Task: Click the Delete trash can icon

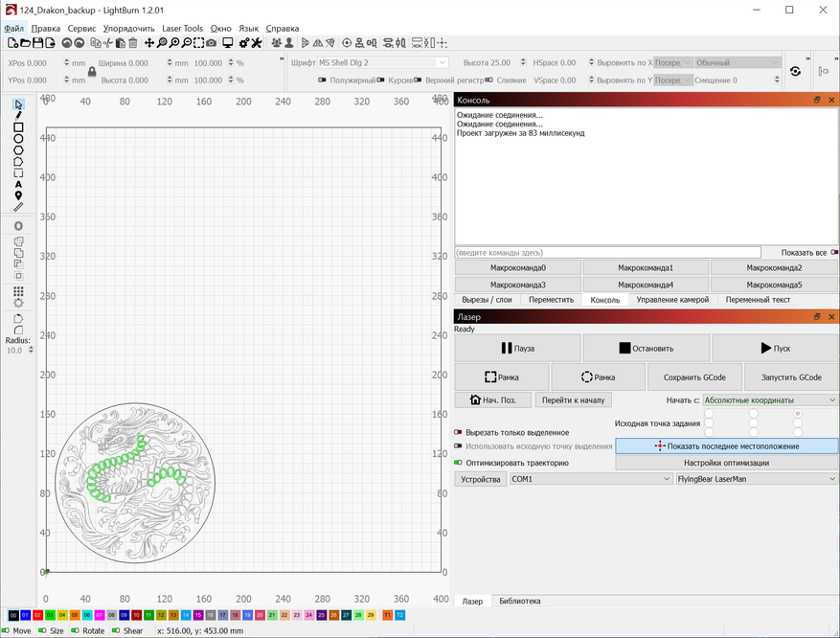Action: point(133,43)
